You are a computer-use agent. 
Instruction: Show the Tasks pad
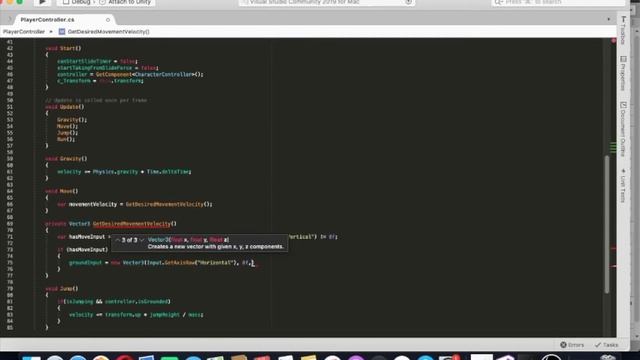(x=607, y=345)
